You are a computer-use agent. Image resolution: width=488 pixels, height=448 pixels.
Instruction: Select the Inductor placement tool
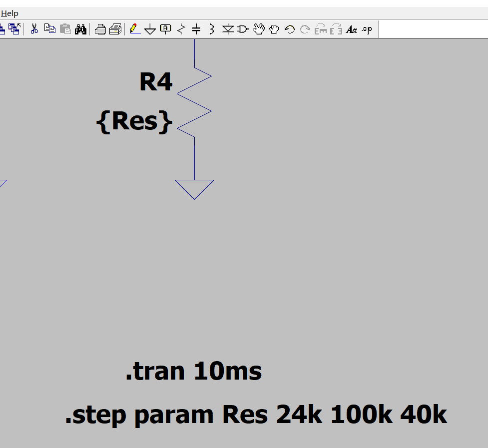coord(211,29)
